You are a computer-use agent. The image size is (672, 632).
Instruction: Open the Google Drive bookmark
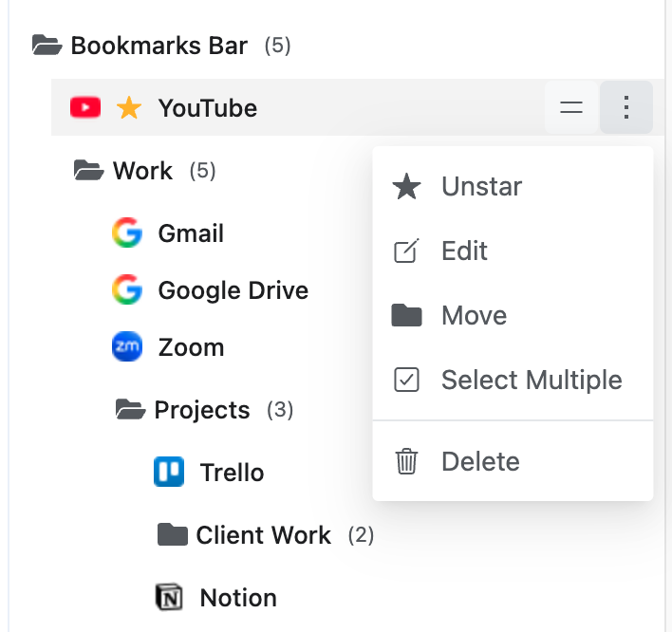(x=233, y=291)
